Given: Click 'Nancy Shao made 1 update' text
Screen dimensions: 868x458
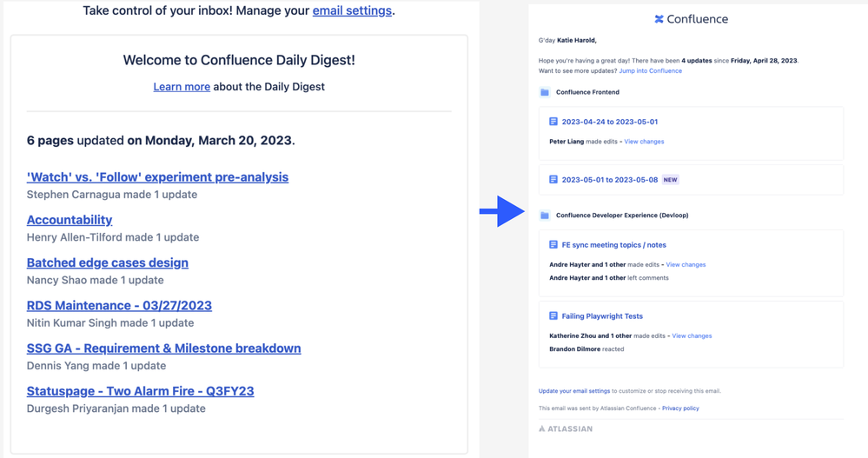Looking at the screenshot, I should [x=96, y=280].
